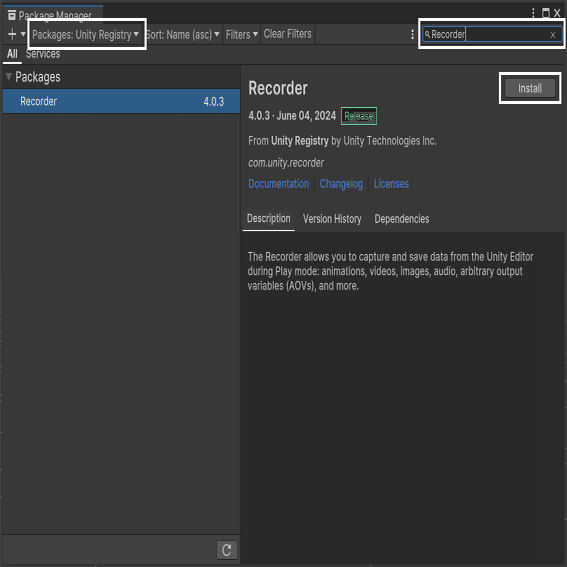Click the search magnifier icon
This screenshot has height=567, width=567.
(427, 34)
